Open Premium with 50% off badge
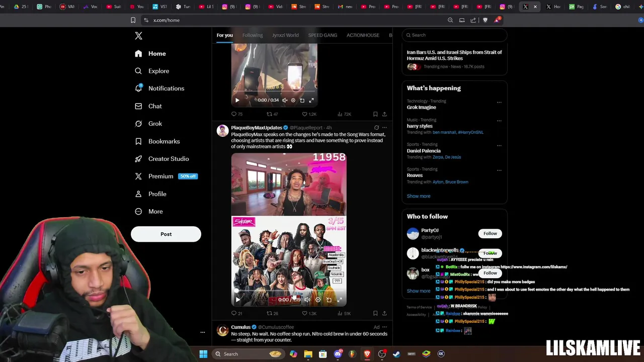 click(166, 176)
